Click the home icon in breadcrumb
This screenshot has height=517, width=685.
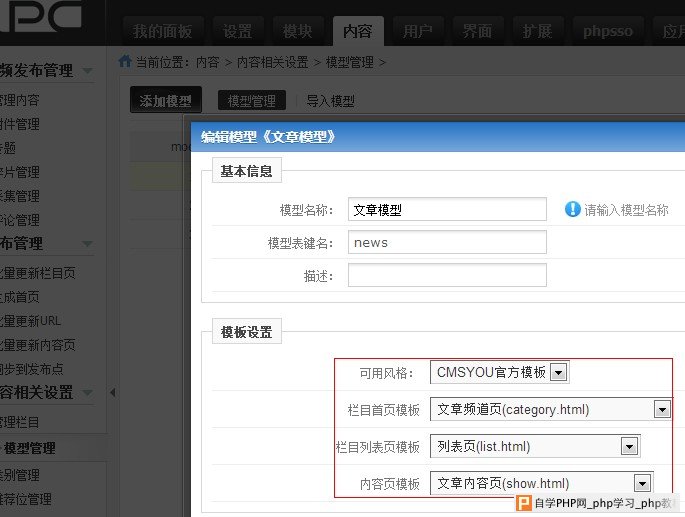[125, 61]
